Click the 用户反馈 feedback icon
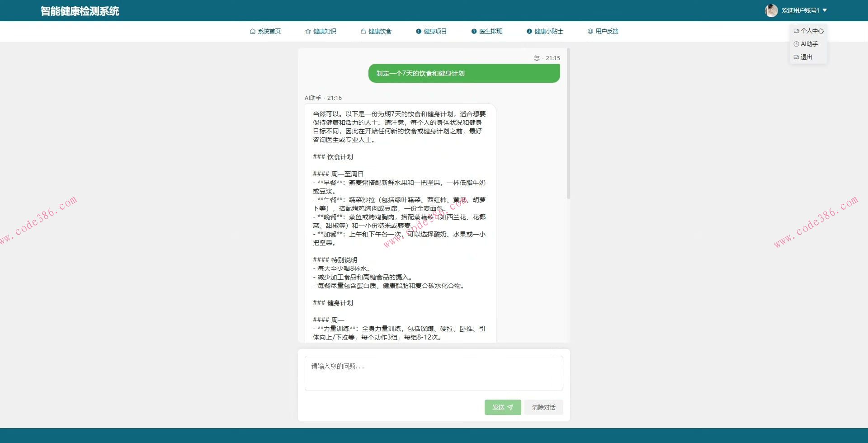This screenshot has height=443, width=868. pyautogui.click(x=590, y=31)
